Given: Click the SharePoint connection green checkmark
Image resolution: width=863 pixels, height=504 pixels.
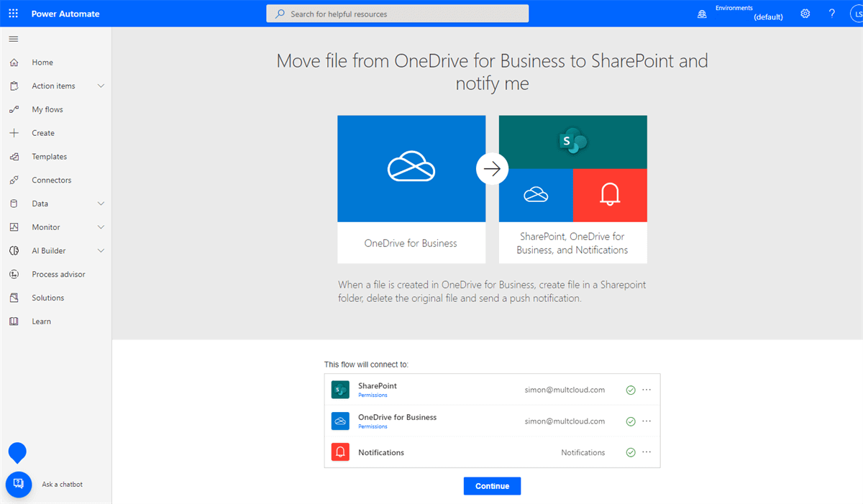Looking at the screenshot, I should pyautogui.click(x=631, y=390).
